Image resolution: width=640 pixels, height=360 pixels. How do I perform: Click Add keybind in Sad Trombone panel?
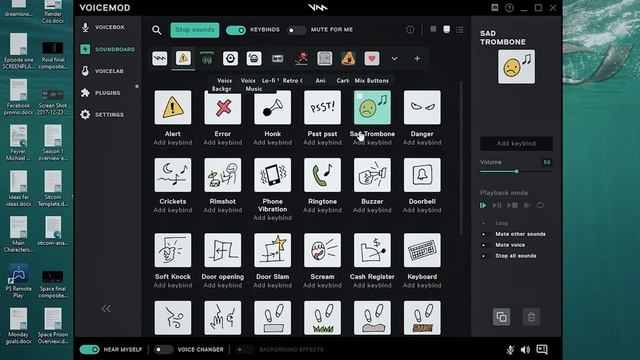click(x=516, y=143)
